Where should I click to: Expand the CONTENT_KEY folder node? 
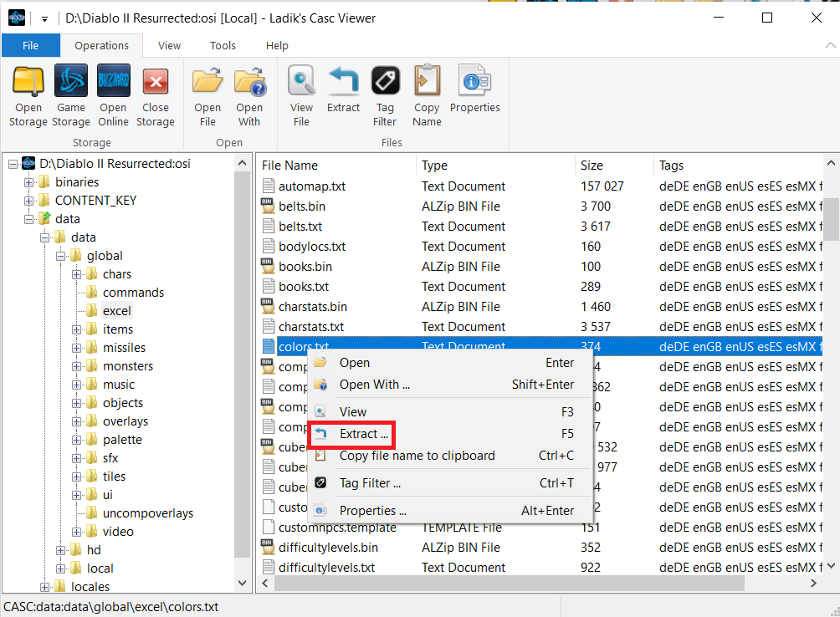click(29, 201)
